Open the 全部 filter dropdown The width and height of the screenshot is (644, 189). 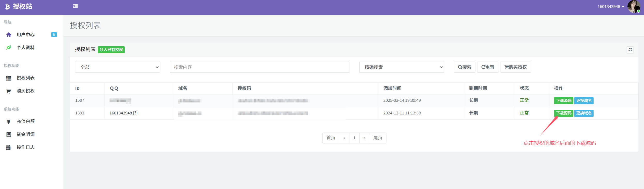tap(117, 67)
